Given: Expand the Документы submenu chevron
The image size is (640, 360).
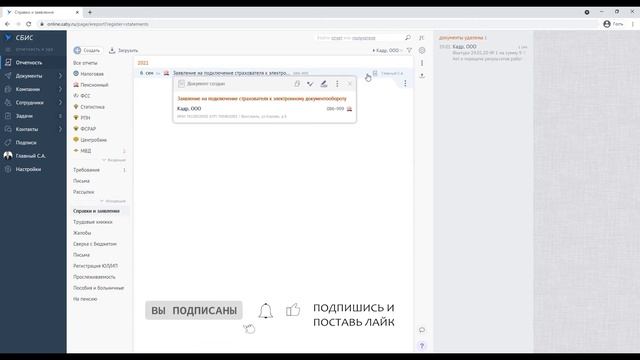Looking at the screenshot, I should (x=60, y=76).
